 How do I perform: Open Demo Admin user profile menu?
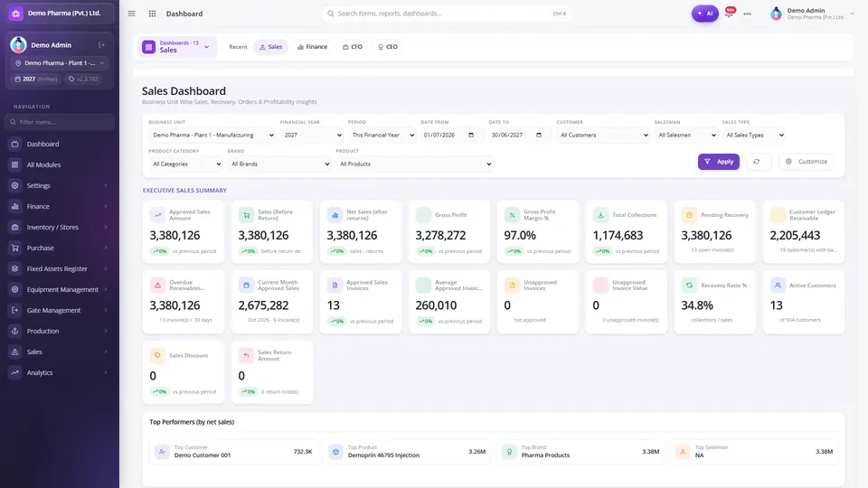click(x=812, y=14)
